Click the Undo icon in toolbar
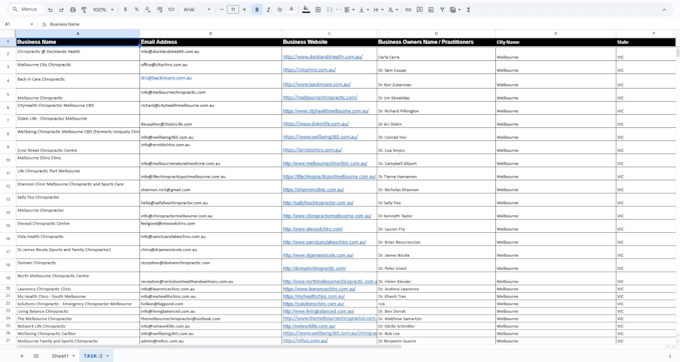 tap(50, 10)
